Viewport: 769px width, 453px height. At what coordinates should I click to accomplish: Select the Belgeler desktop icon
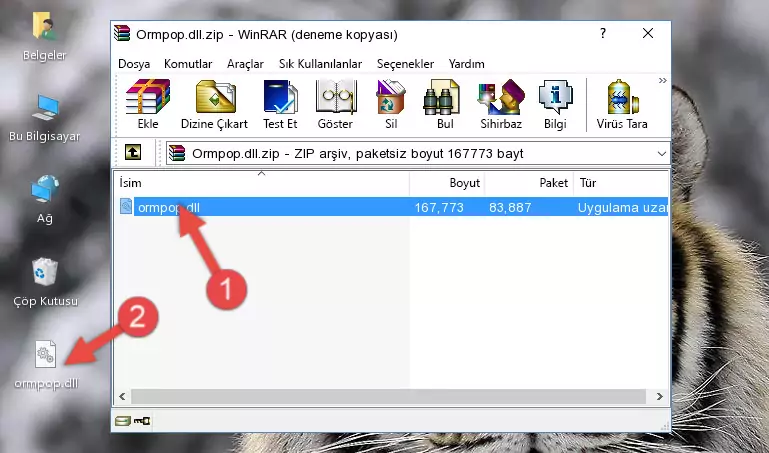pos(44,37)
